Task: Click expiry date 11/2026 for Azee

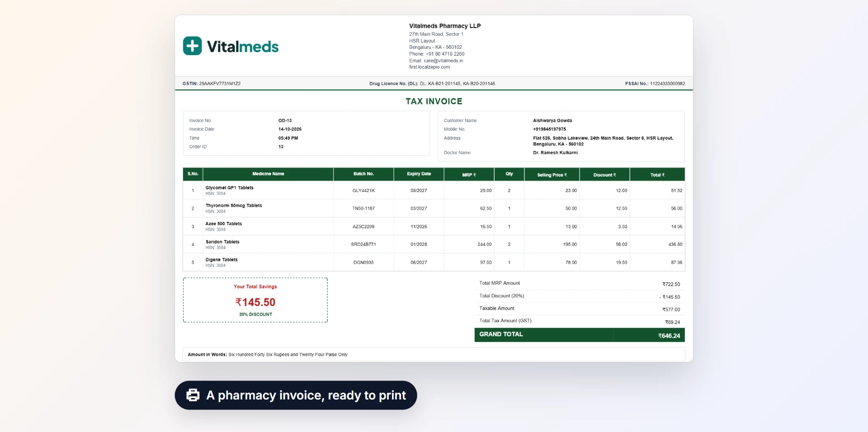Action: 419,227
